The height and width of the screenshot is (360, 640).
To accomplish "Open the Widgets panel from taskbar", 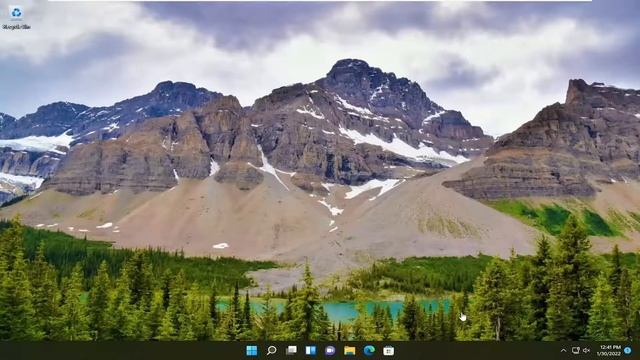I will pos(311,351).
